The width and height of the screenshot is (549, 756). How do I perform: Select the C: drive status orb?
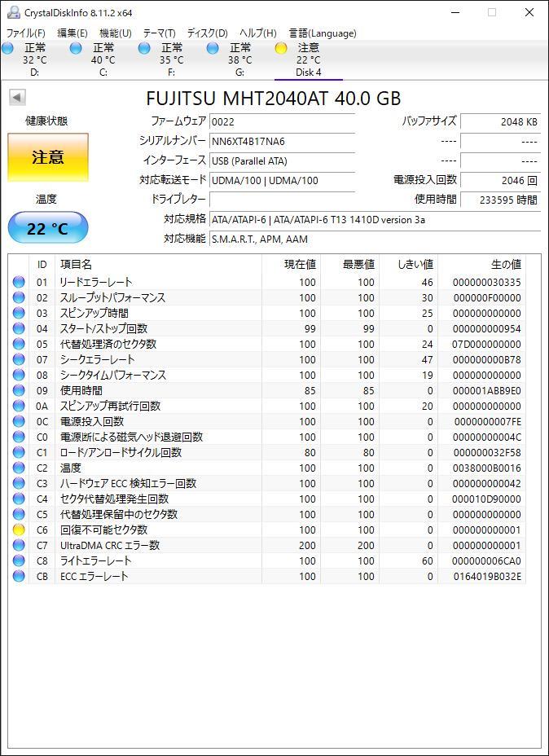(76, 48)
